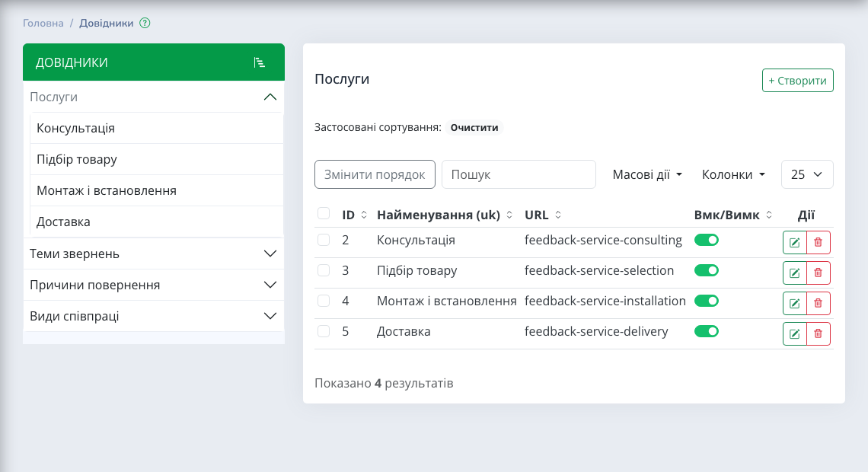Click the + Створити button
Viewport: 868px width, 472px height.
point(798,80)
